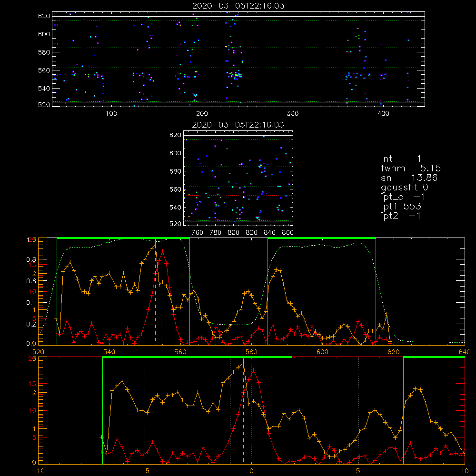This screenshot has width=476, height=476.
Task: Click the 540 y-axis label of top plot
Action: 44,89
